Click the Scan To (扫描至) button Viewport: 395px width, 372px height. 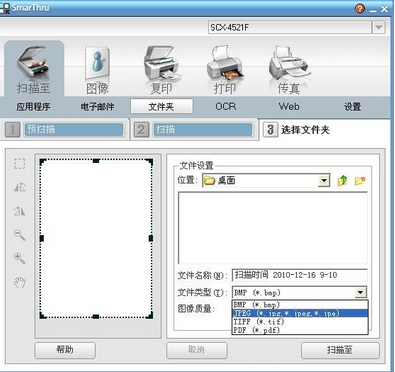tap(340, 350)
